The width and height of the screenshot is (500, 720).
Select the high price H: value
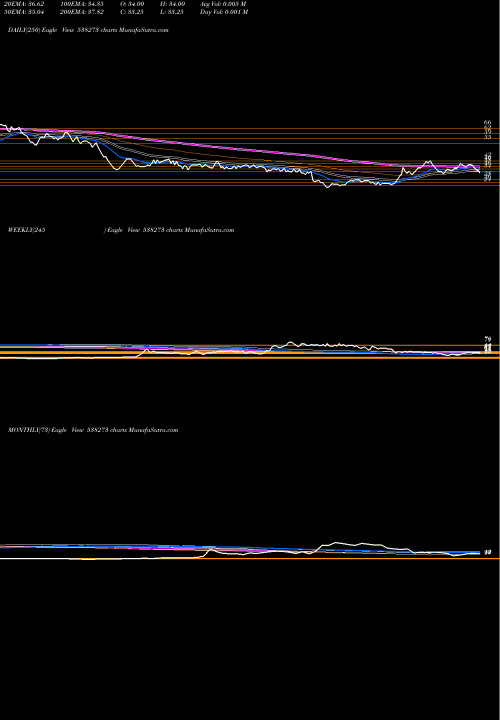pyautogui.click(x=172, y=4)
